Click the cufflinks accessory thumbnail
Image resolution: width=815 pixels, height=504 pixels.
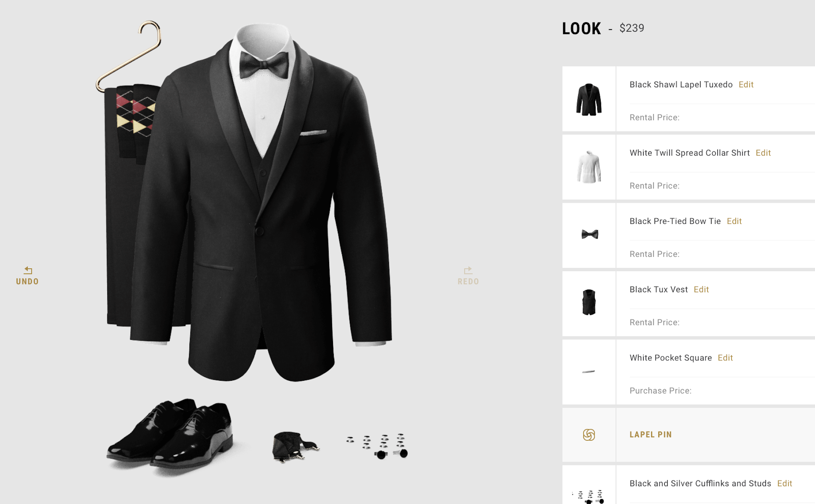379,445
